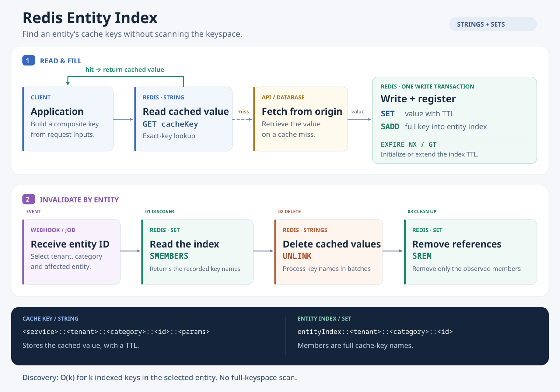
Task: Click the value arrow label
Action: [x=358, y=112]
